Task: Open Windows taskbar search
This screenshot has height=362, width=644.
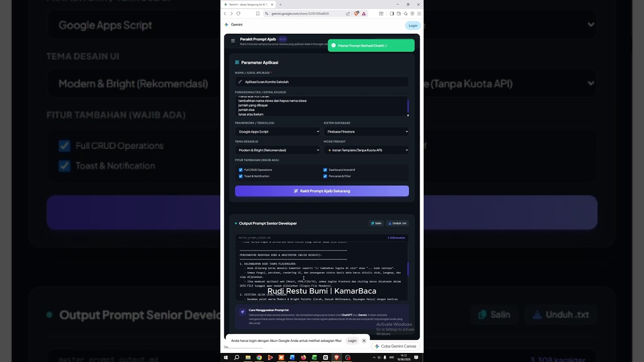Action: pyautogui.click(x=236, y=357)
